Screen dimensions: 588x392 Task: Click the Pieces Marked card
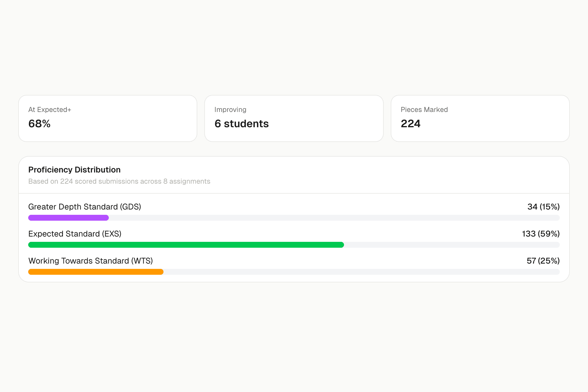[x=480, y=118]
